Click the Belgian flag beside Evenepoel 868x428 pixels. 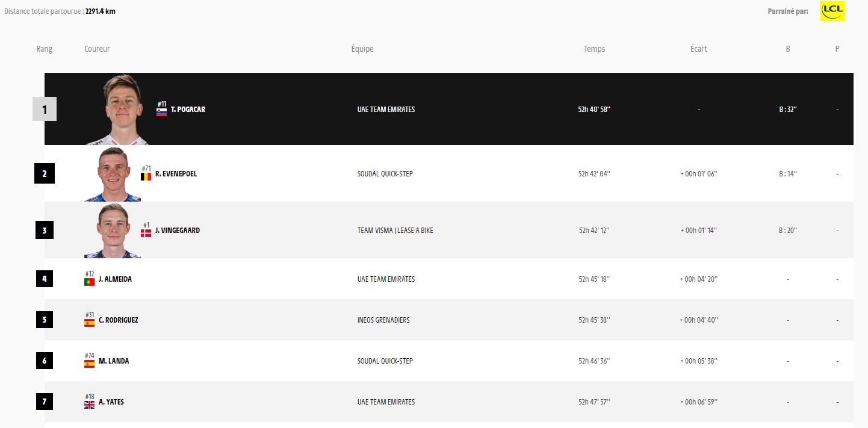146,177
